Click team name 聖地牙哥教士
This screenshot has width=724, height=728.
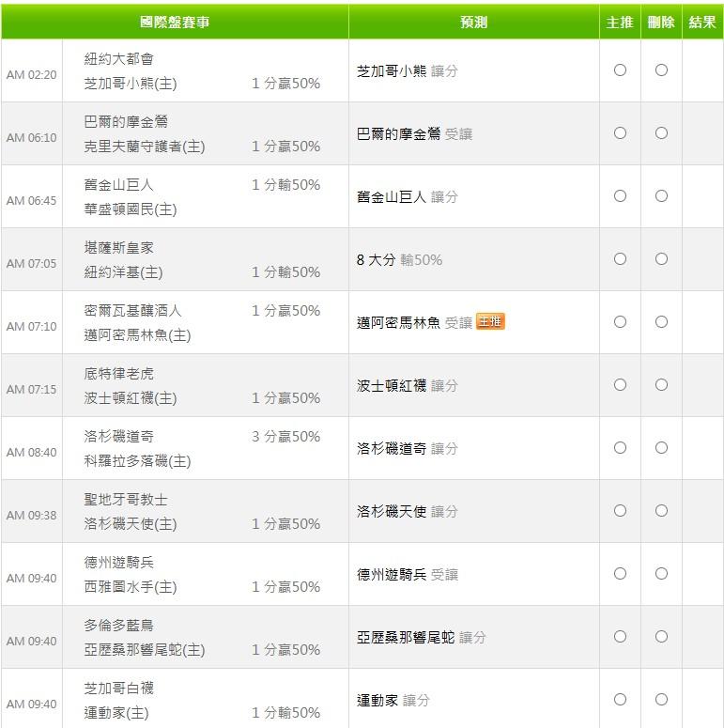pos(126,500)
